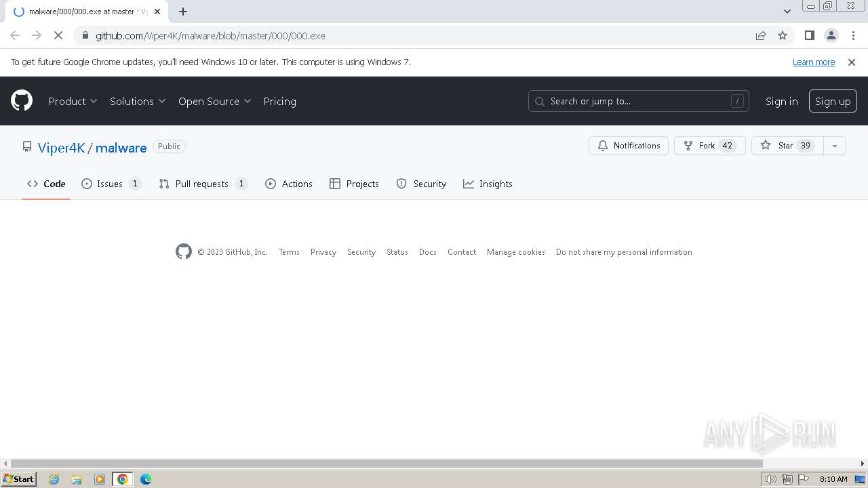868x488 pixels.
Task: Go to Pricing page
Action: pyautogui.click(x=279, y=101)
